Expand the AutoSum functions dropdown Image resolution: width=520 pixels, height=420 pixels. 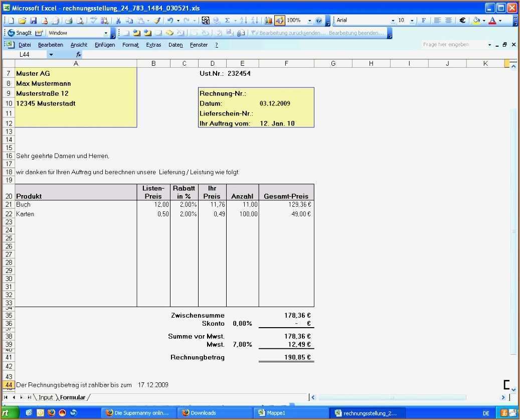pos(235,21)
